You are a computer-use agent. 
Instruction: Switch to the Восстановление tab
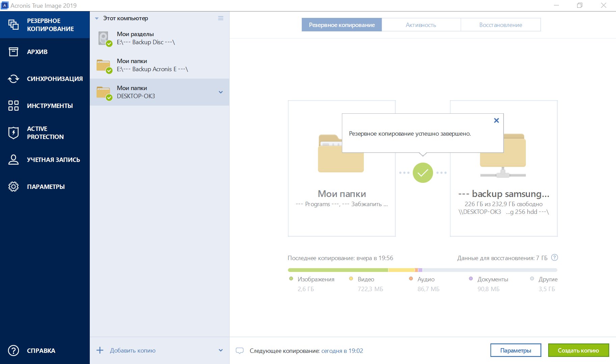pos(501,25)
